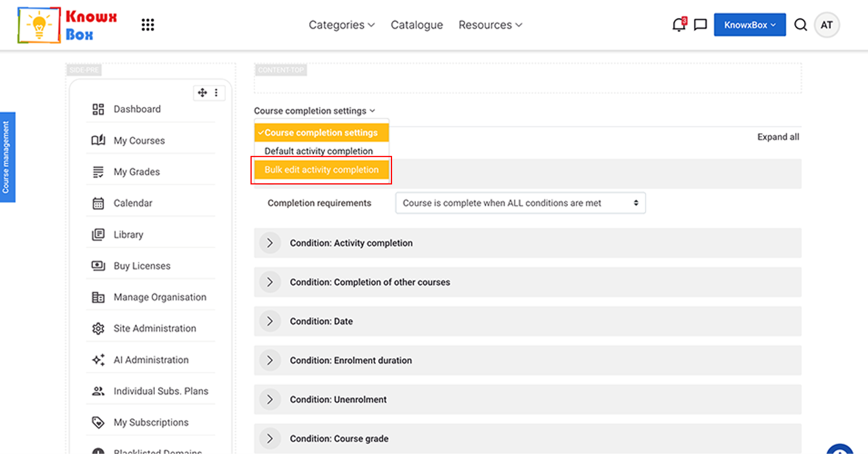Screen dimensions: 868x454
Task: Toggle the Course completion settings dropdown
Action: click(315, 111)
